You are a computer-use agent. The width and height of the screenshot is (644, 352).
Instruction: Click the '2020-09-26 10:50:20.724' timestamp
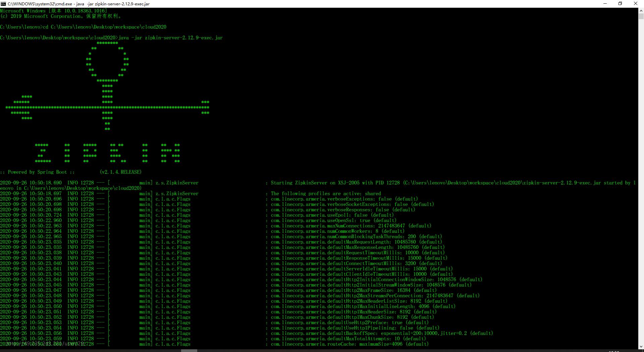point(31,215)
